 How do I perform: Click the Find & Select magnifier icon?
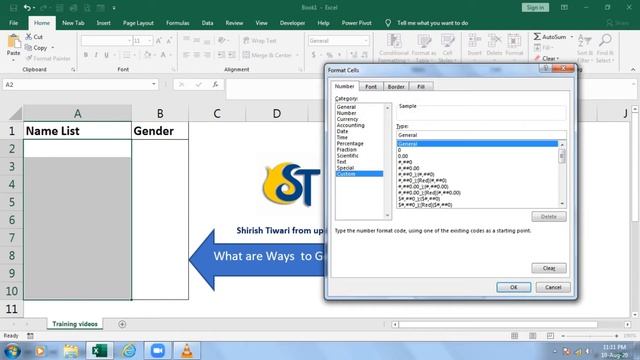[x=605, y=40]
